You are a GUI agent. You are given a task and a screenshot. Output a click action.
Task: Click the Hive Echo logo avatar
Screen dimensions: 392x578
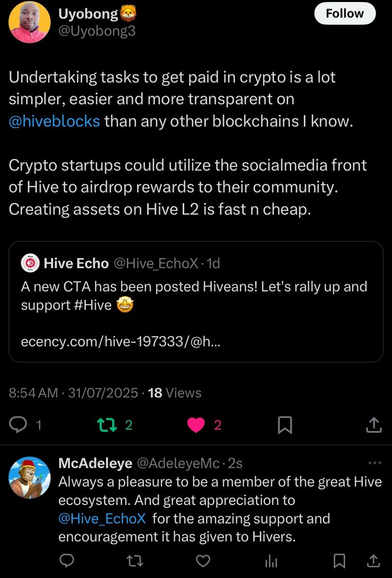tap(30, 263)
